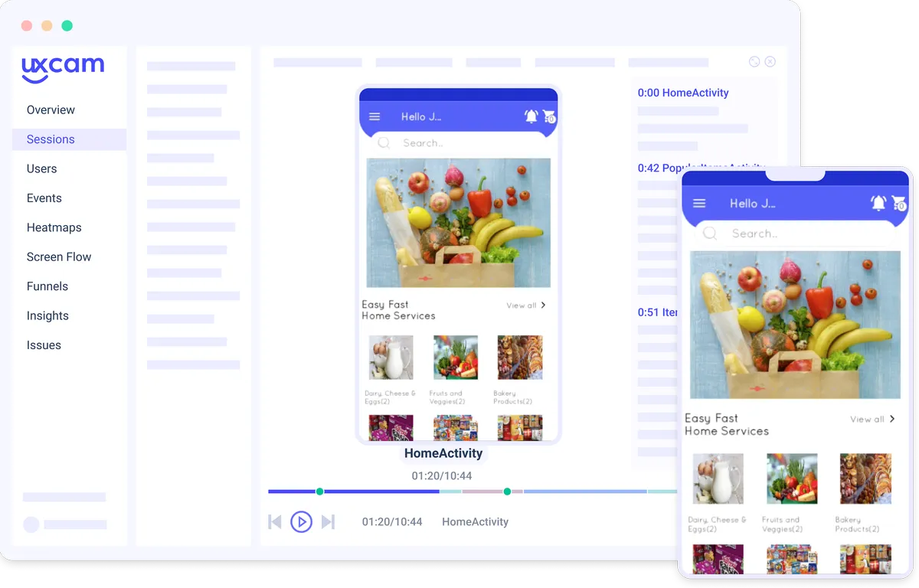Image resolution: width=919 pixels, height=588 pixels.
Task: Seek on the session timeline bar
Action: click(x=473, y=492)
